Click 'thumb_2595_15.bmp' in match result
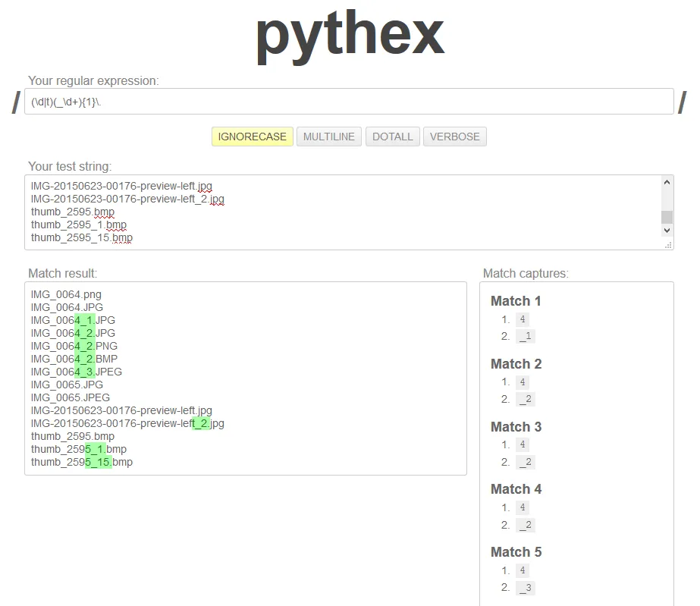 (x=82, y=462)
